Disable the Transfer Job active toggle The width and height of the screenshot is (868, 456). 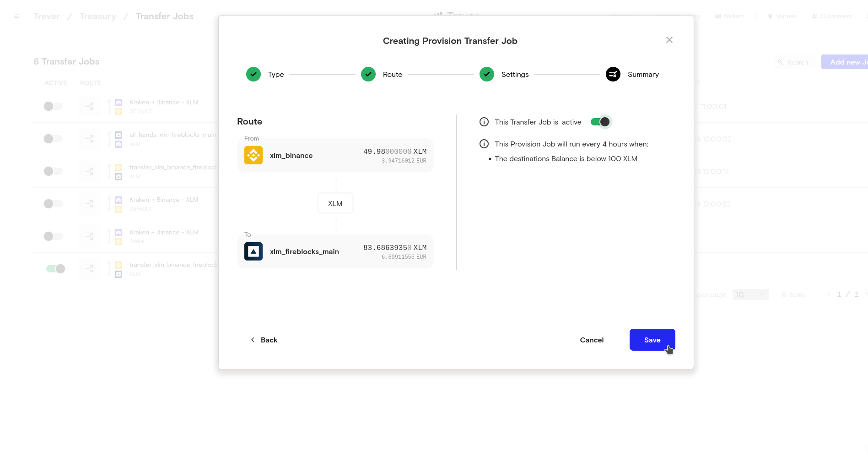[600, 122]
